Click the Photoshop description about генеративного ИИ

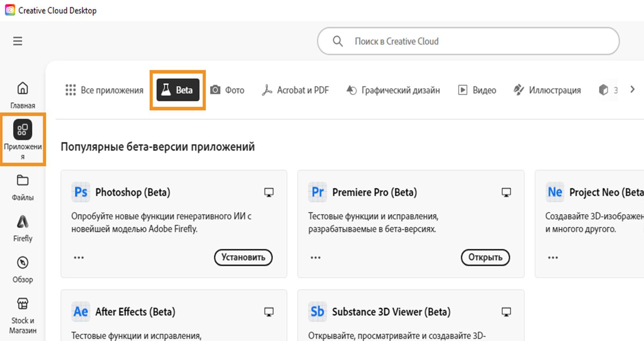point(161,223)
